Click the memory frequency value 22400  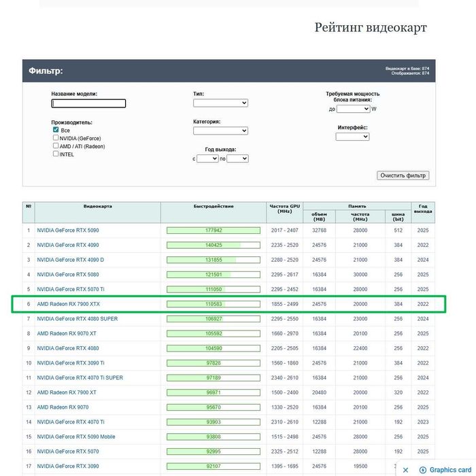pyautogui.click(x=360, y=348)
